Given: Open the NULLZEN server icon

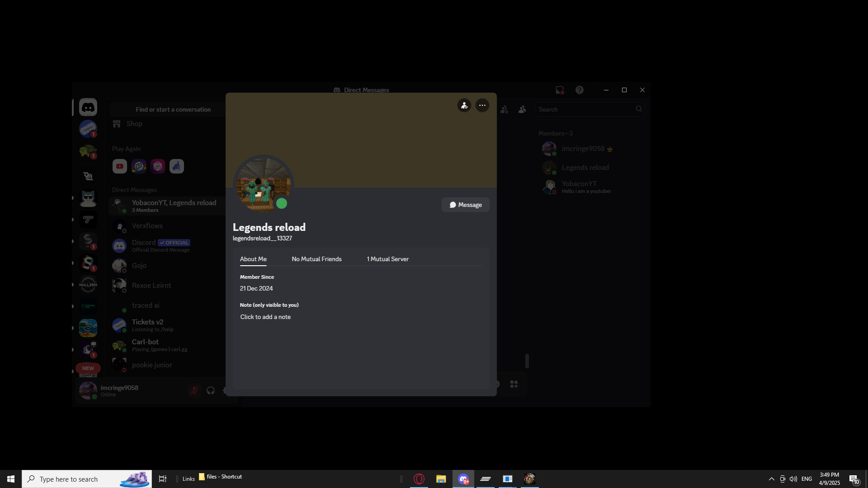Looking at the screenshot, I should coord(88,285).
